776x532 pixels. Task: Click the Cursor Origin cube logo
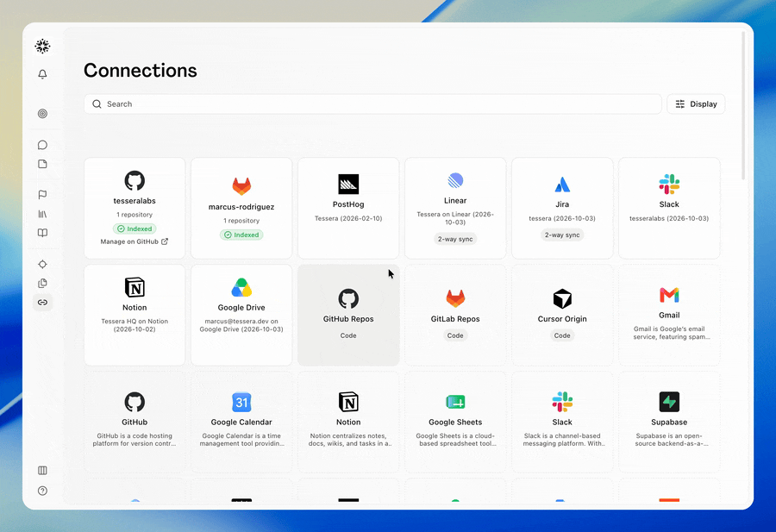pyautogui.click(x=562, y=299)
